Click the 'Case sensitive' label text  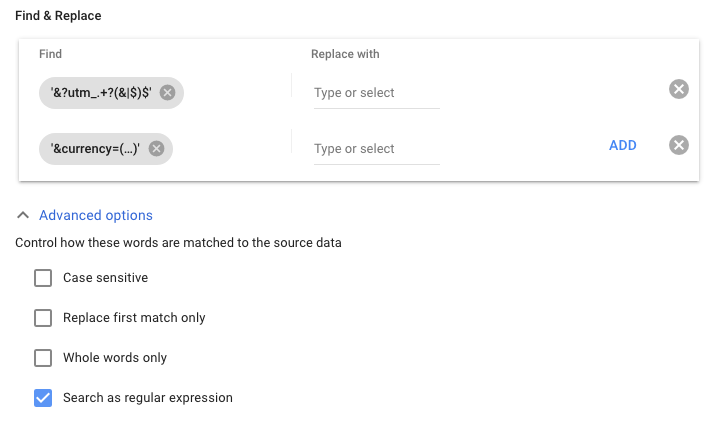pyautogui.click(x=105, y=278)
